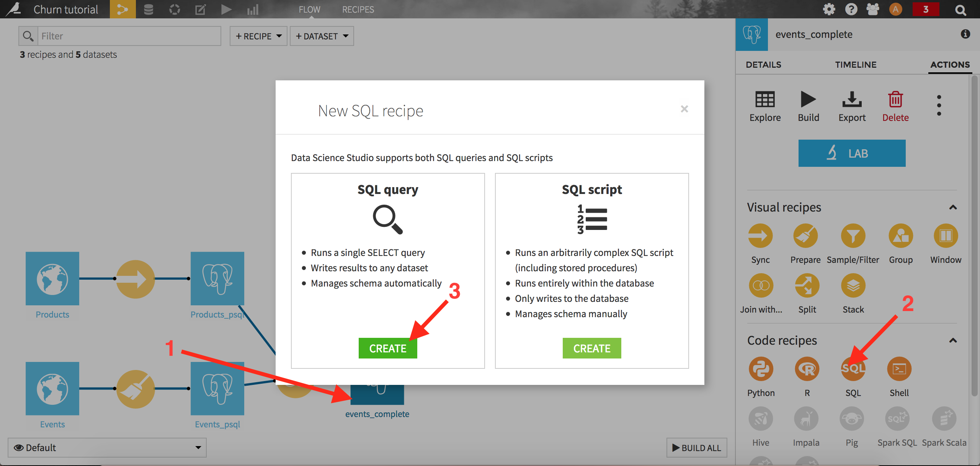The image size is (980, 466).
Task: Open the three-dots more actions menu
Action: [939, 105]
